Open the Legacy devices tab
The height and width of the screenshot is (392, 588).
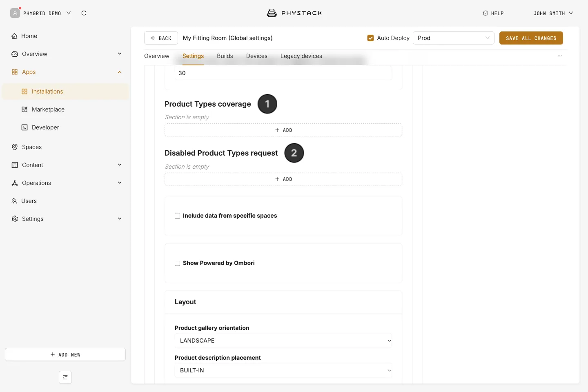tap(301, 56)
